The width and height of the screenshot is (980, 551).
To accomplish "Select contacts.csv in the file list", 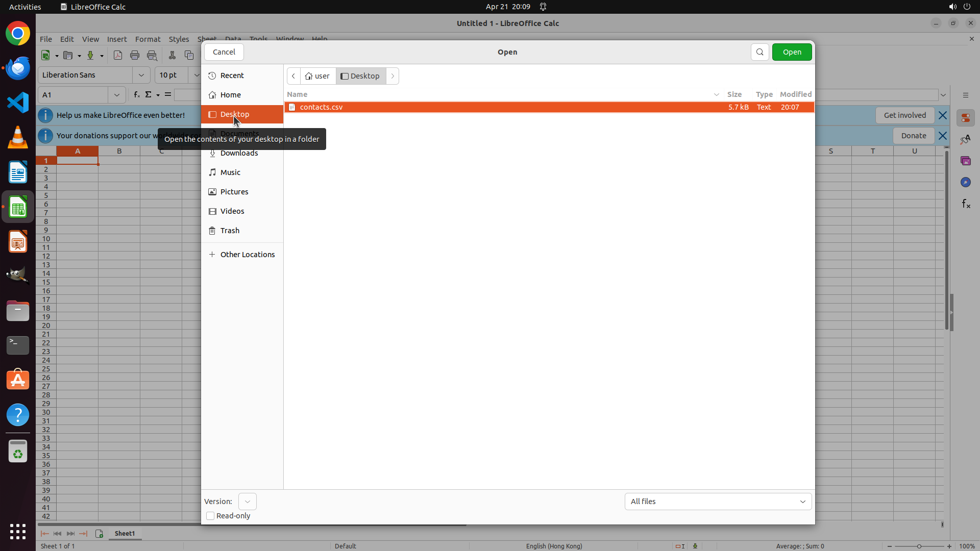I will pyautogui.click(x=322, y=107).
